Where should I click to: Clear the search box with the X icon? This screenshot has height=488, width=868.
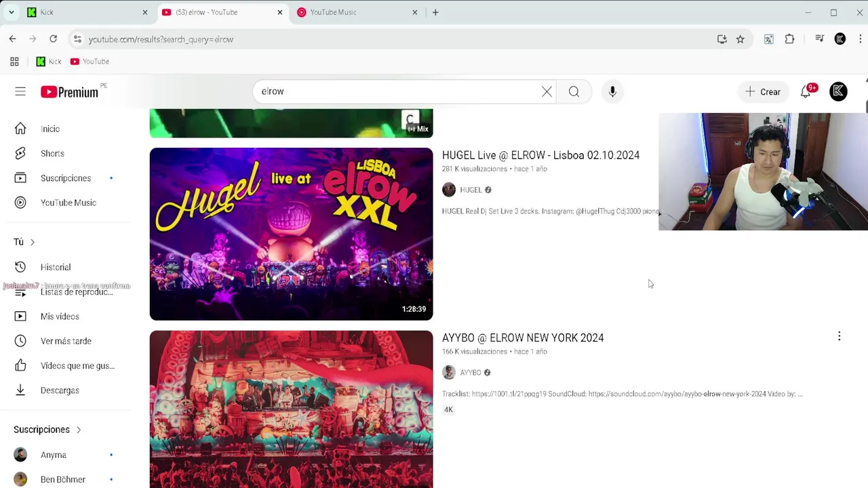click(x=547, y=91)
